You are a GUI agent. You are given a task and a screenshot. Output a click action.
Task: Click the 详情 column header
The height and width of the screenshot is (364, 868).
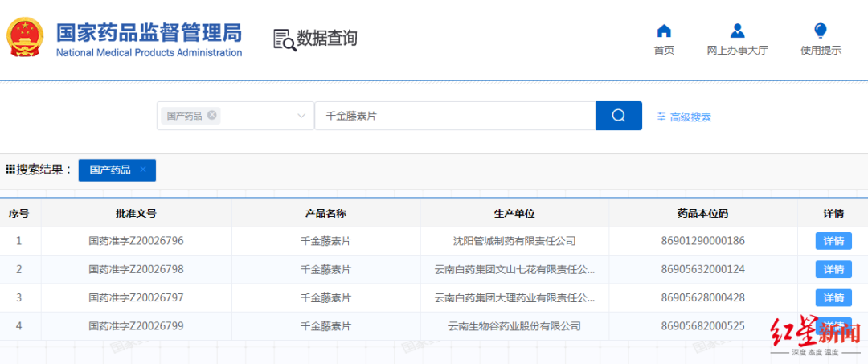(833, 214)
